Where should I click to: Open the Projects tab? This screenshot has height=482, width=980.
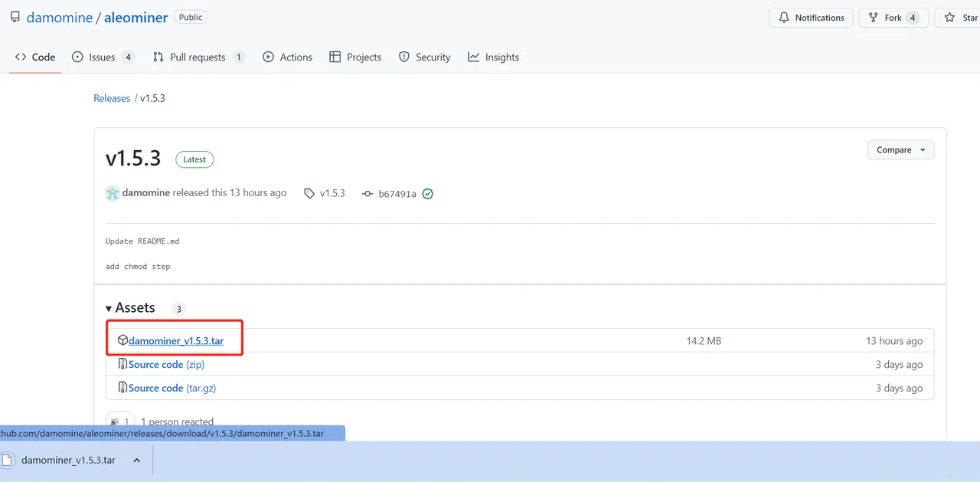[355, 57]
